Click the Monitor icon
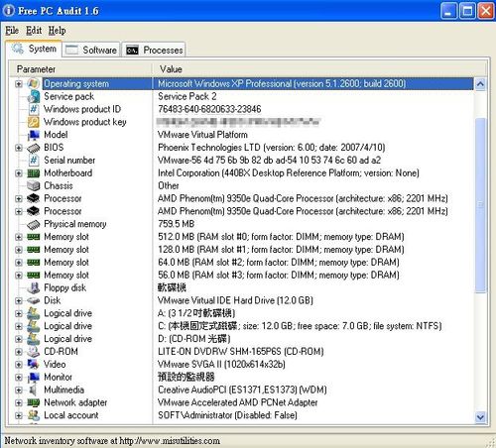 pos(33,377)
